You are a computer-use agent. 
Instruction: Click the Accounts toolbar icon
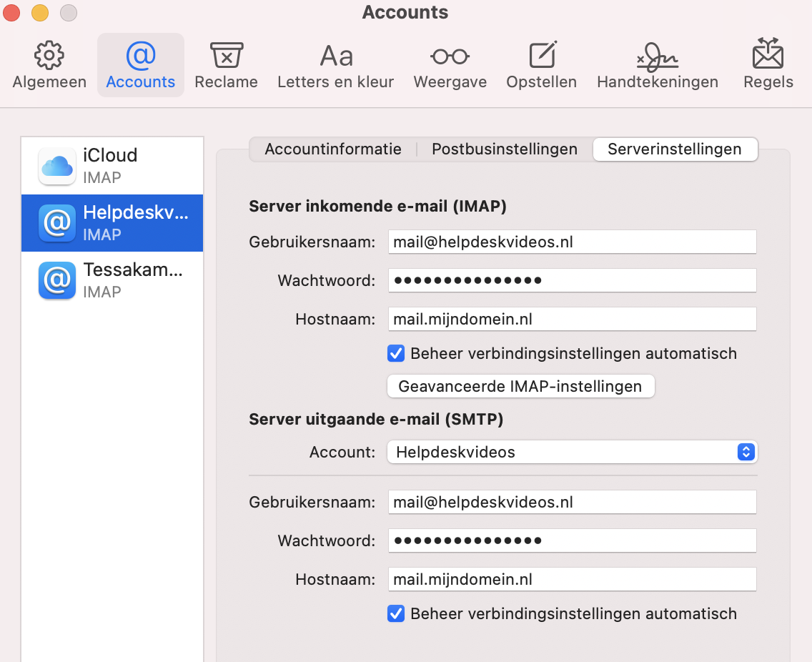tap(140, 64)
